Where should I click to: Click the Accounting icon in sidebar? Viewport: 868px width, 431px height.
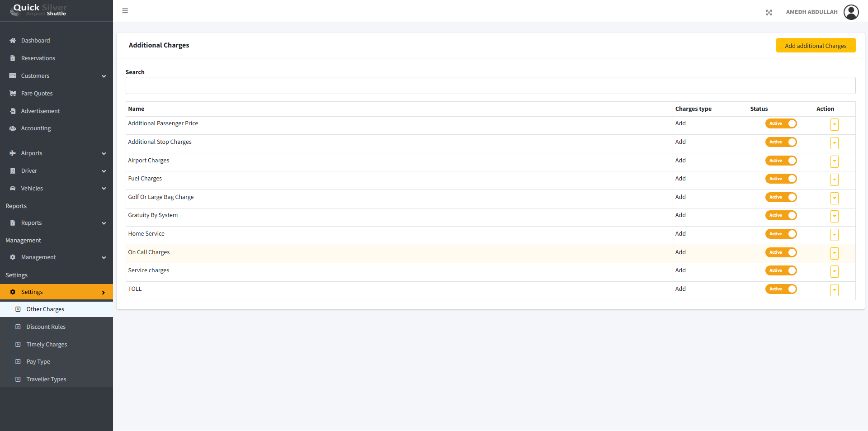13,128
